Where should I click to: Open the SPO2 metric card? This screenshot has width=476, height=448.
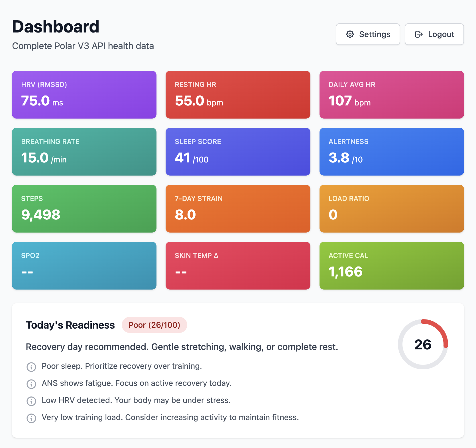pos(84,265)
